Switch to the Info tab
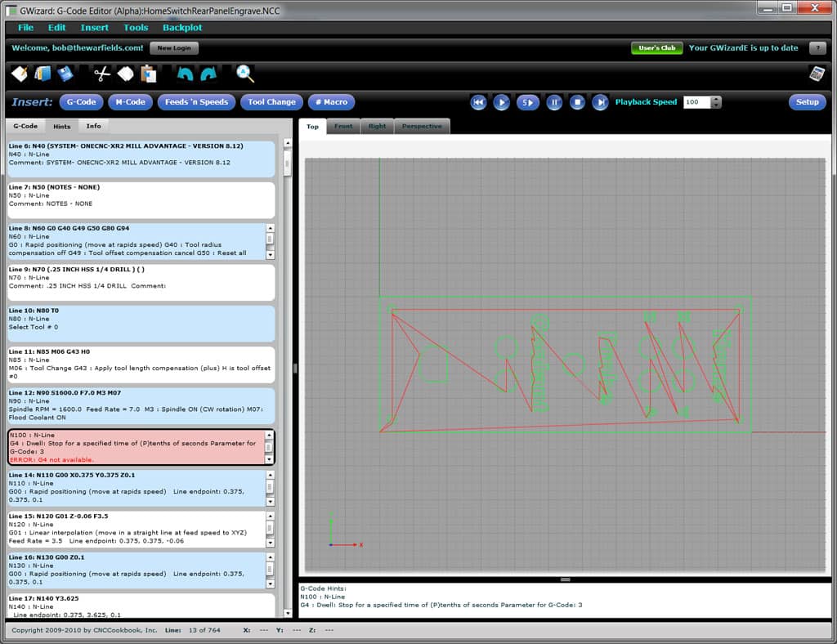 coord(93,126)
